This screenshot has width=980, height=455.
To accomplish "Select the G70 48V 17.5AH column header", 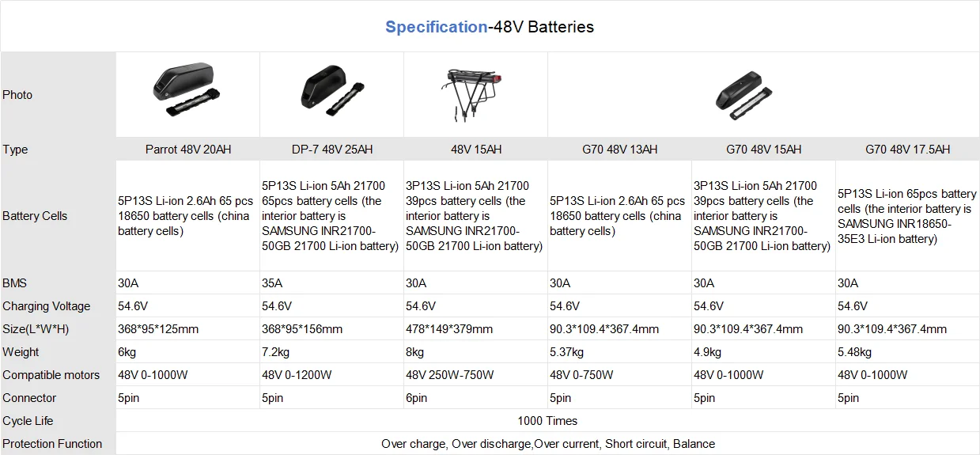I will (908, 149).
